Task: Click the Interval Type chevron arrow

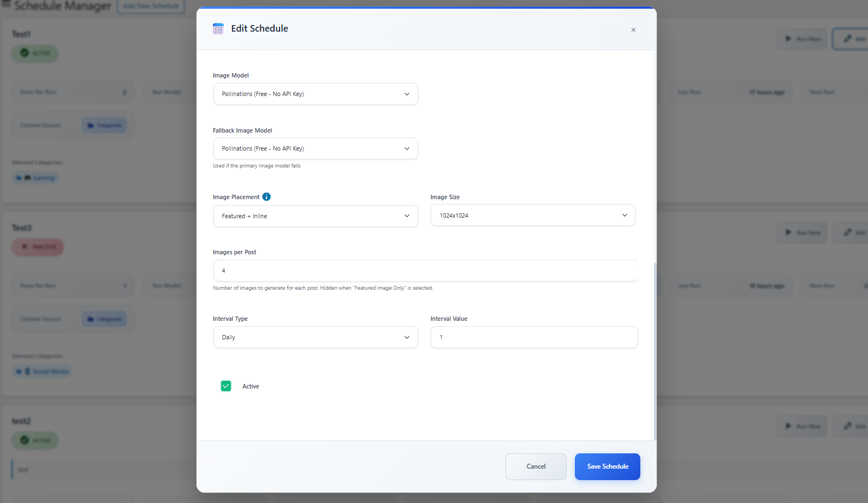Action: (x=407, y=337)
